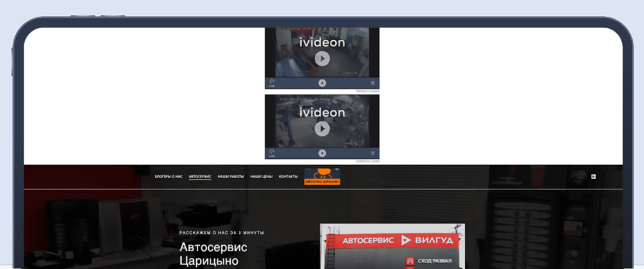Click the Автосервис Царицыно orange logo
Image resolution: width=644 pixels, height=269 pixels.
point(322,177)
